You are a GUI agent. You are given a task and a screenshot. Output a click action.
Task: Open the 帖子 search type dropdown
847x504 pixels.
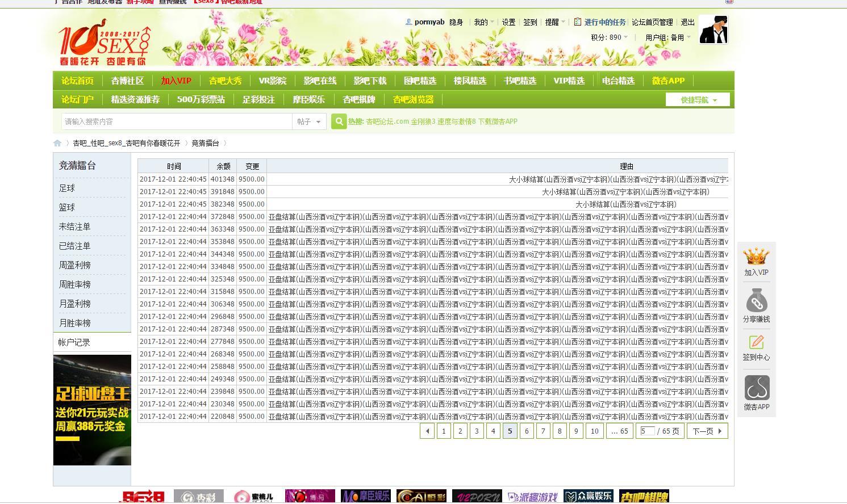click(x=310, y=121)
